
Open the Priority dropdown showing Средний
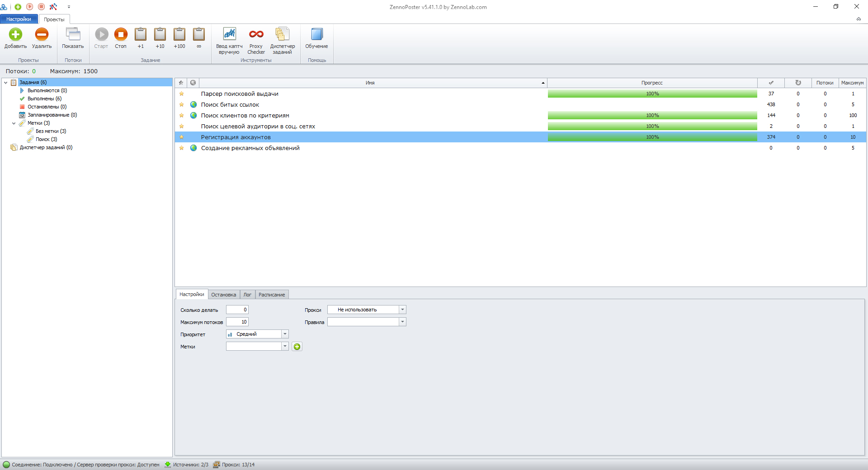coord(285,334)
